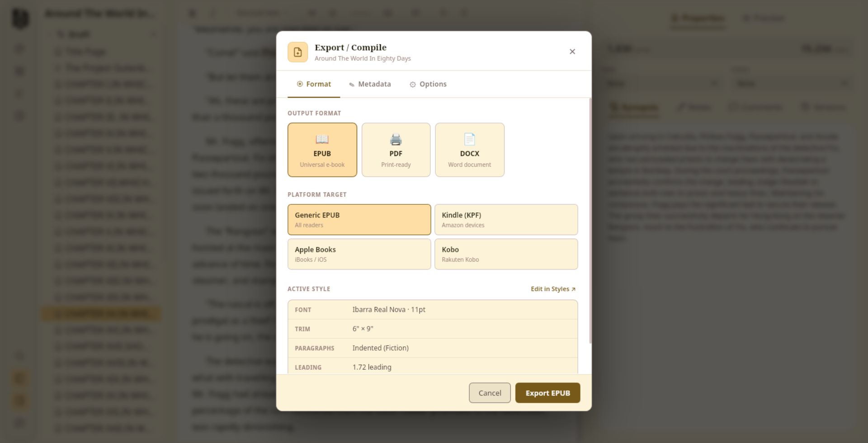Click the 1.72 leading value

(372, 367)
